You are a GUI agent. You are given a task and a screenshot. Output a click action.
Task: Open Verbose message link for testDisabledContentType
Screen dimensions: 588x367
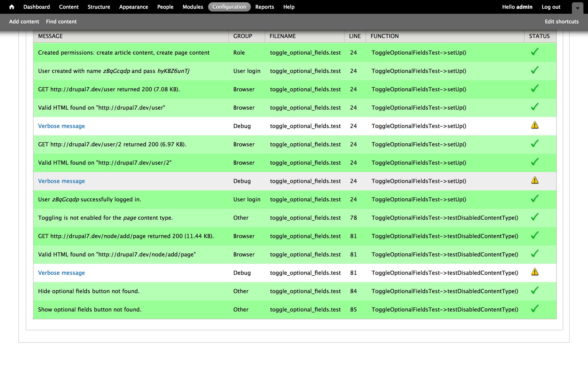(x=62, y=273)
